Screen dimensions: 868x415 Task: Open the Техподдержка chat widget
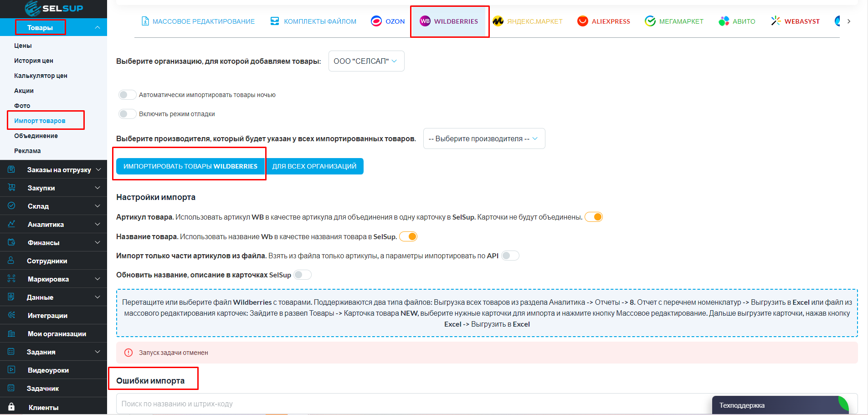(780, 405)
